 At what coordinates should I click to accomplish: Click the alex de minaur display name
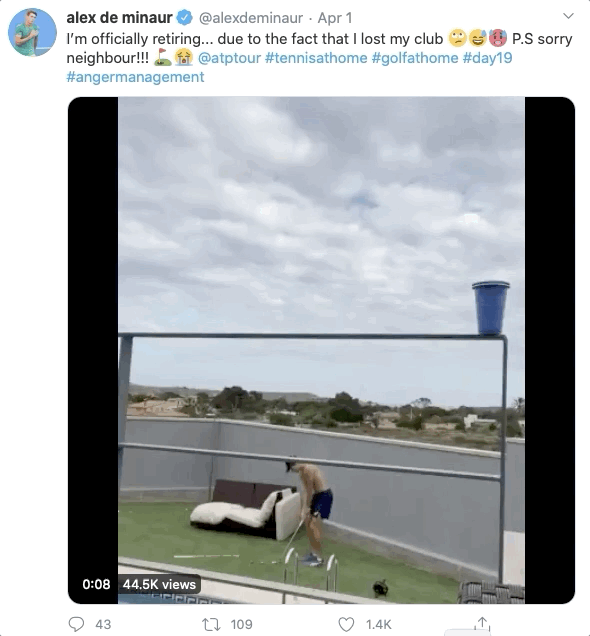[x=120, y=18]
